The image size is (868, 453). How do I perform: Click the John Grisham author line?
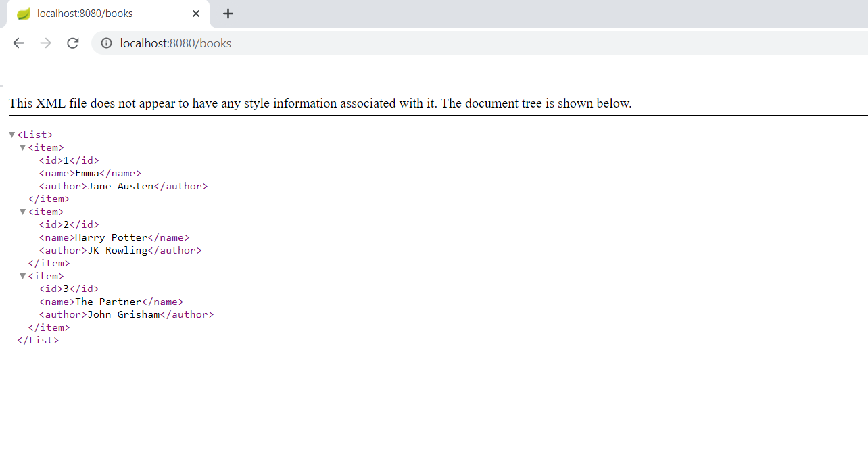point(126,314)
